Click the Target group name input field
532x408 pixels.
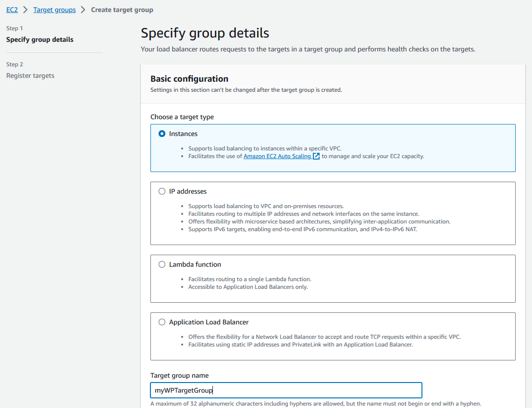pos(286,390)
